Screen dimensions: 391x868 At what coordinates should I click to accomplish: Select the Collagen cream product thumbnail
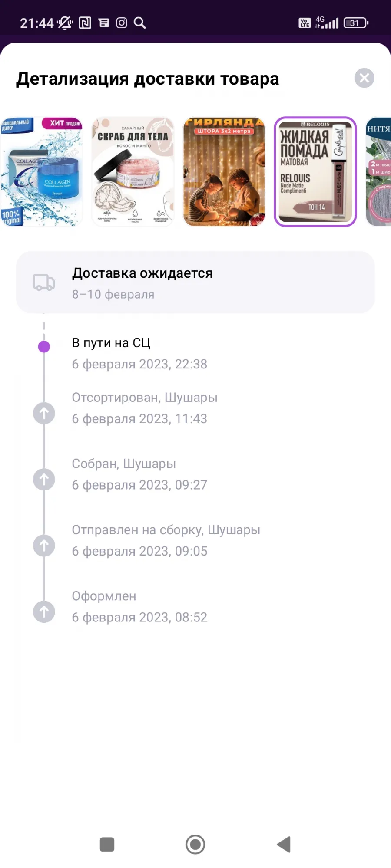[x=41, y=172]
